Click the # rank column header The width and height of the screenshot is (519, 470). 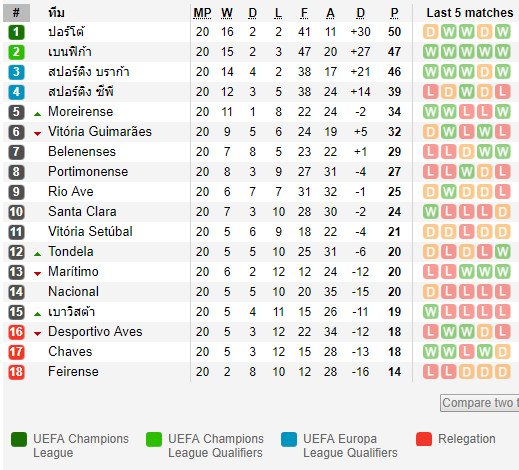[16, 13]
